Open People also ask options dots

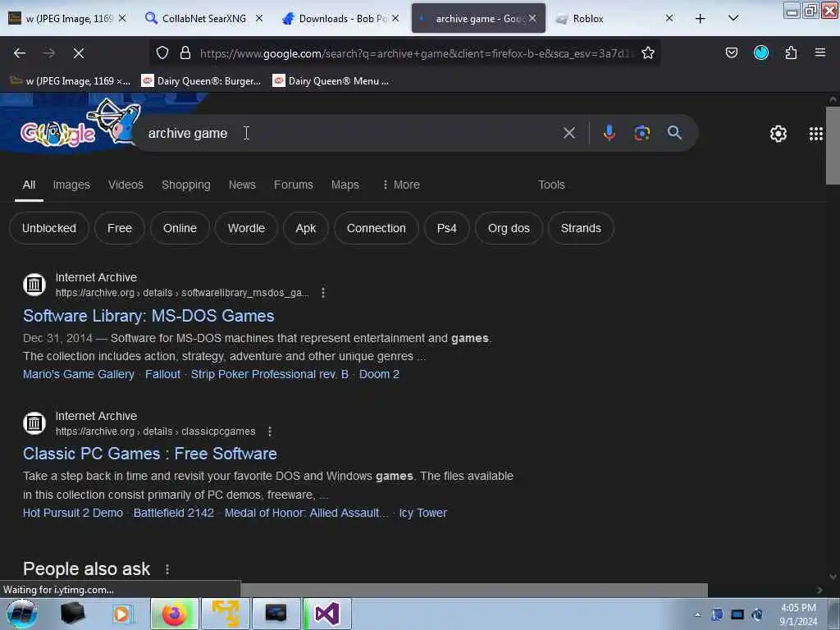point(167,569)
